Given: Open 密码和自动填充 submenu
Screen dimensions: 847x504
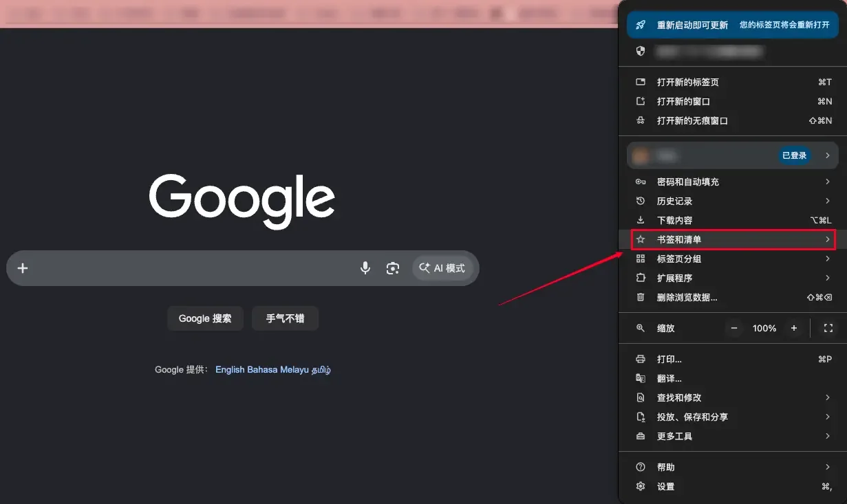Looking at the screenshot, I should 732,182.
